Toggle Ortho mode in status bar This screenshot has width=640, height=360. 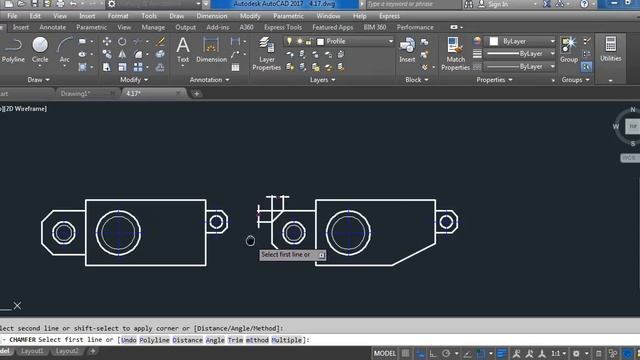tap(433, 353)
